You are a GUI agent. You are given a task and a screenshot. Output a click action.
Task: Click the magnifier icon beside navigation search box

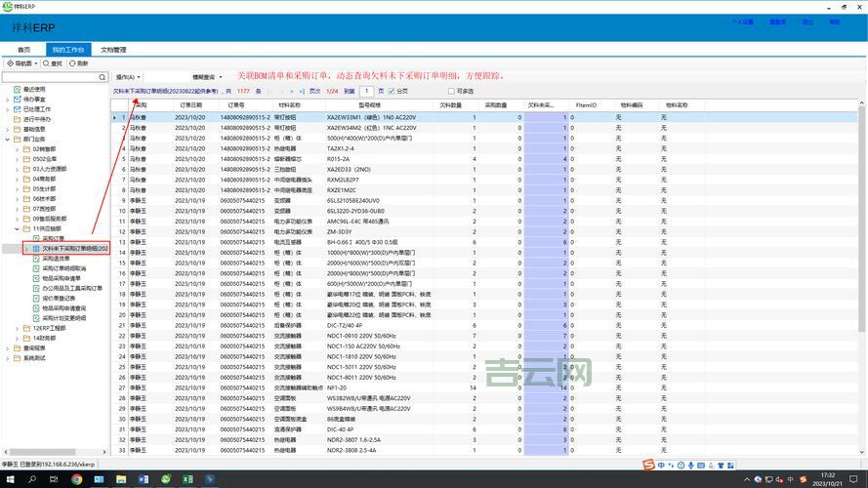(x=103, y=76)
